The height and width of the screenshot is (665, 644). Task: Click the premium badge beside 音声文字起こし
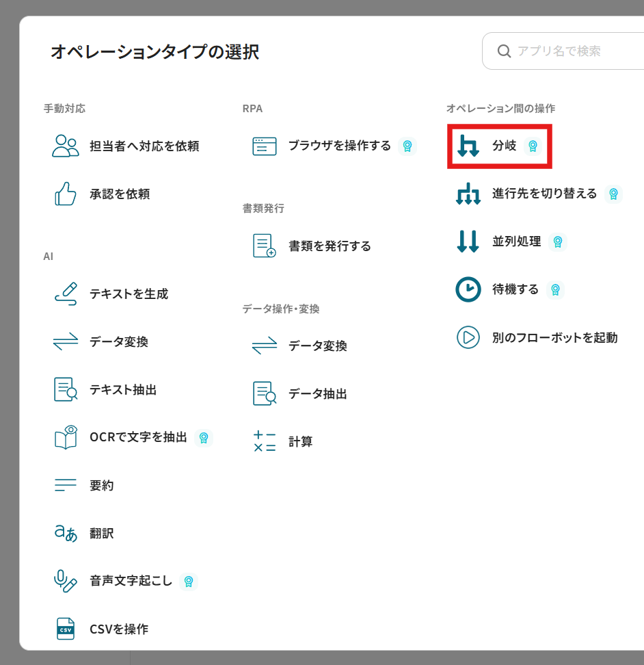(189, 581)
